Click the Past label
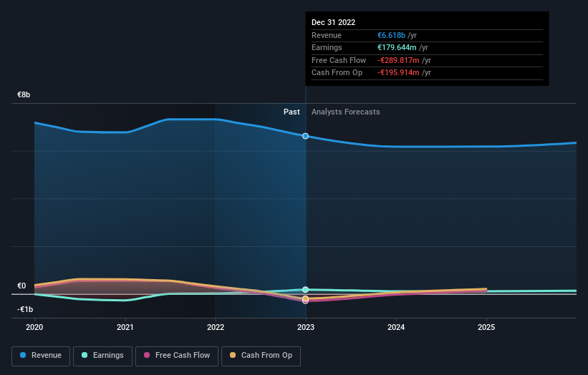588x375 pixels. [291, 112]
